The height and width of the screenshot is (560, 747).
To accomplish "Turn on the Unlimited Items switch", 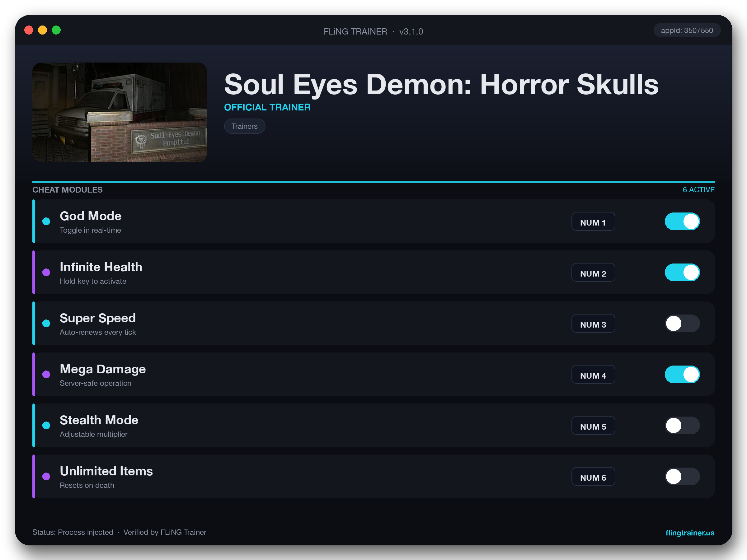I will pyautogui.click(x=682, y=476).
